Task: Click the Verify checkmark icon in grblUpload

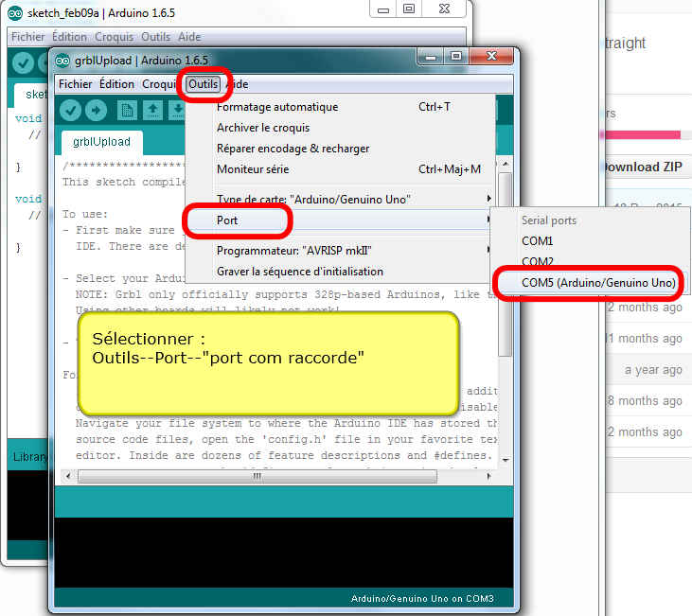Action: (70, 111)
